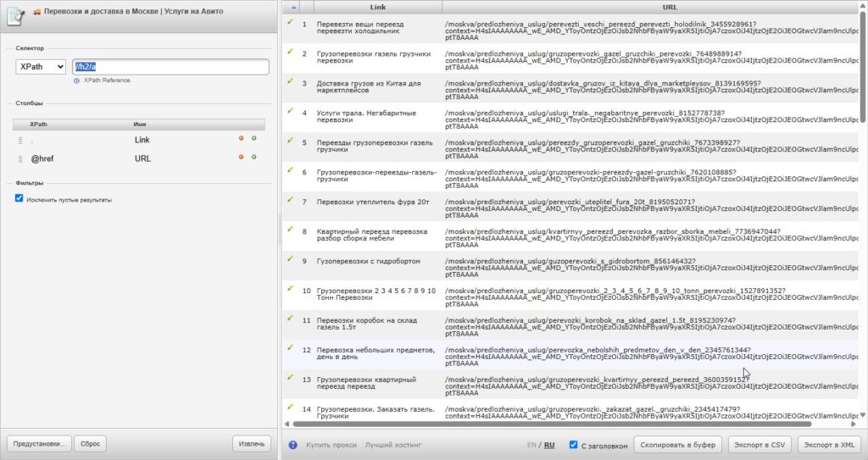Click the pencil edit icon on row 7
The image size is (868, 460).
[x=290, y=199]
